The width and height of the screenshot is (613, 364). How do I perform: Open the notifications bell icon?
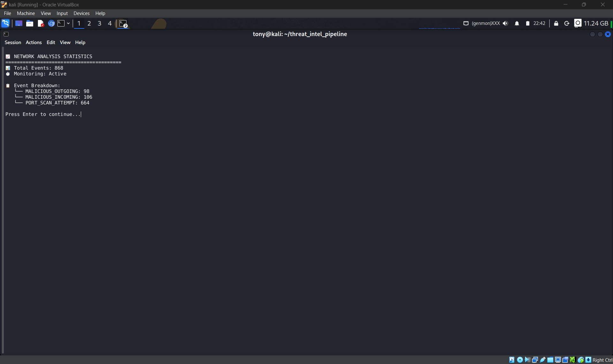point(517,23)
